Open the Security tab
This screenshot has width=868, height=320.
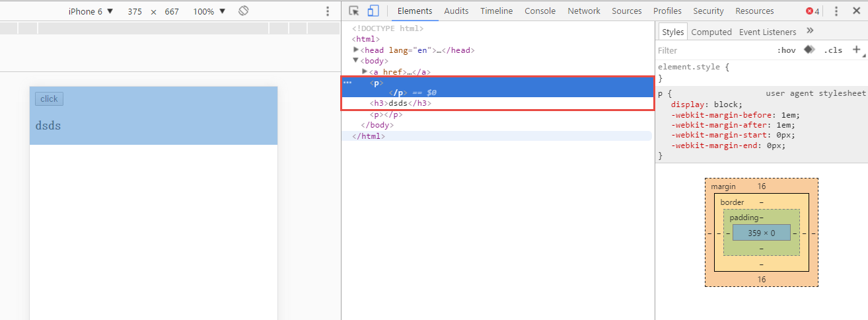click(x=709, y=11)
